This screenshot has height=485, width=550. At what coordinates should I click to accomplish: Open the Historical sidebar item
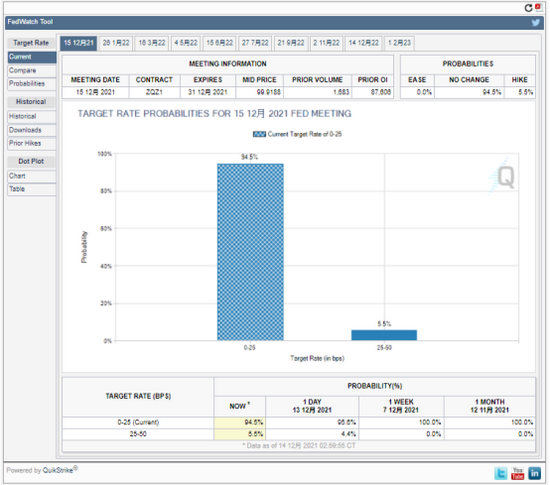coord(32,116)
